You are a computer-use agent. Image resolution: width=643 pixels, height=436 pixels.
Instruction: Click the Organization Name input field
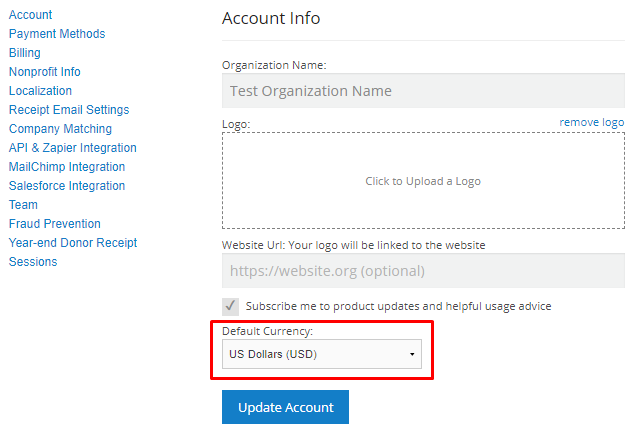(423, 91)
